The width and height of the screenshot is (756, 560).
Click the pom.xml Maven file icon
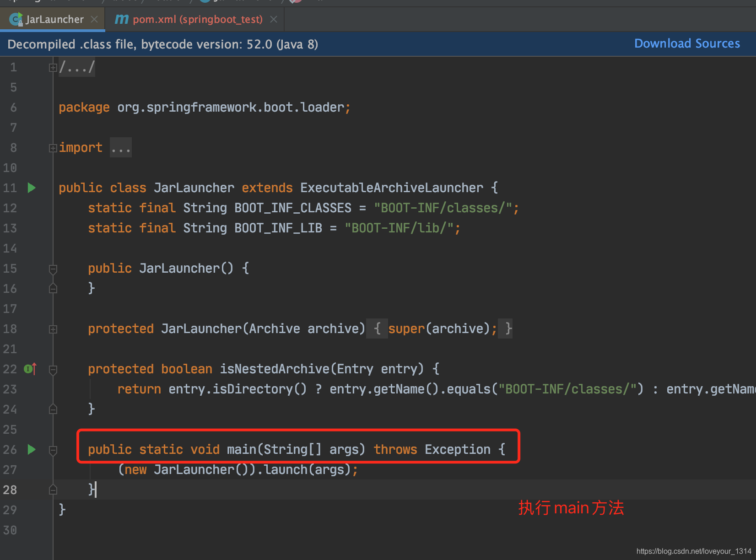pyautogui.click(x=121, y=19)
